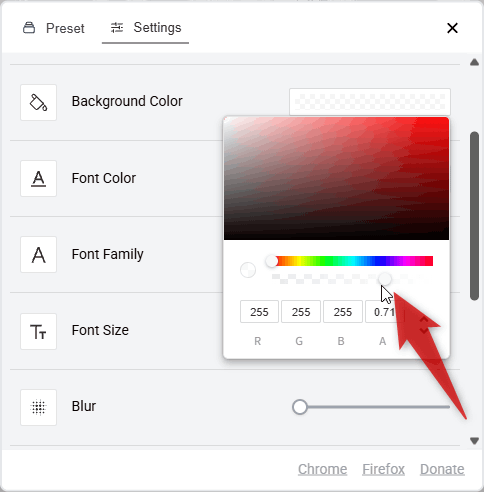Click the Blur dotted grid icon

pos(38,407)
